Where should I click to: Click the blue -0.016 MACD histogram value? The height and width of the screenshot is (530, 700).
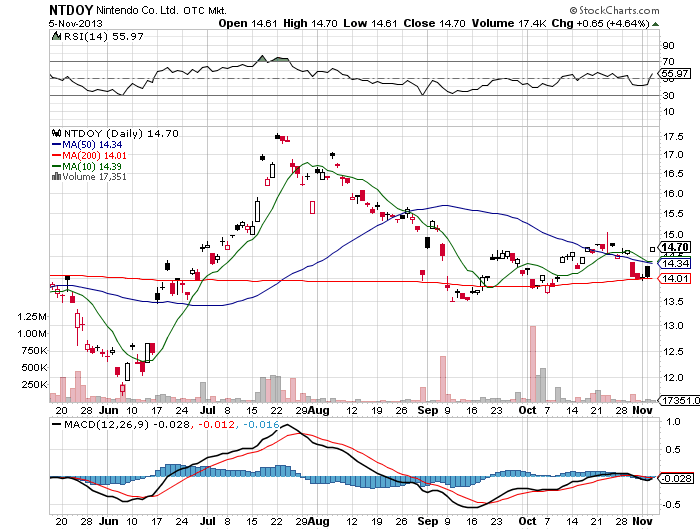click(x=262, y=424)
